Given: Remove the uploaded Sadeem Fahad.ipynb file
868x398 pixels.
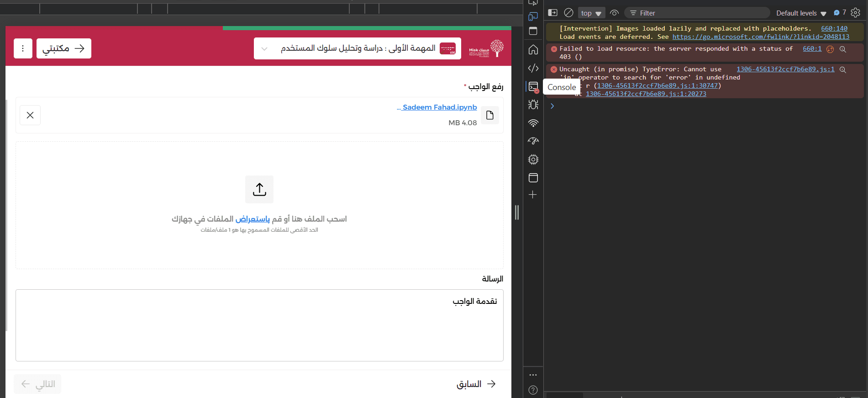Looking at the screenshot, I should coord(30,115).
